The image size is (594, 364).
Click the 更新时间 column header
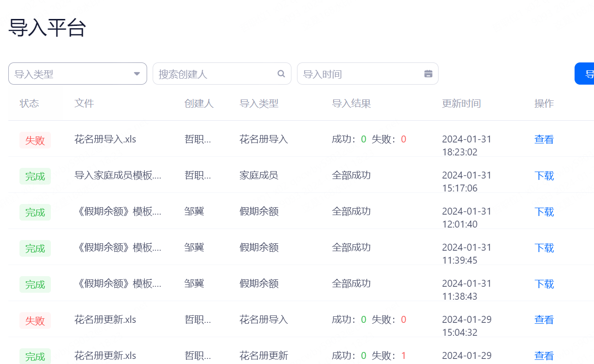click(461, 103)
